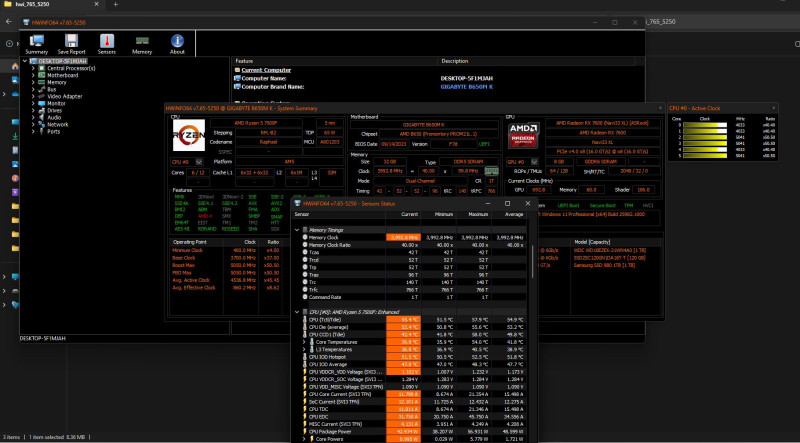800x443 pixels.
Task: Click the OneDrive cloud icon in Explorer sidebar
Action: (x=15, y=94)
